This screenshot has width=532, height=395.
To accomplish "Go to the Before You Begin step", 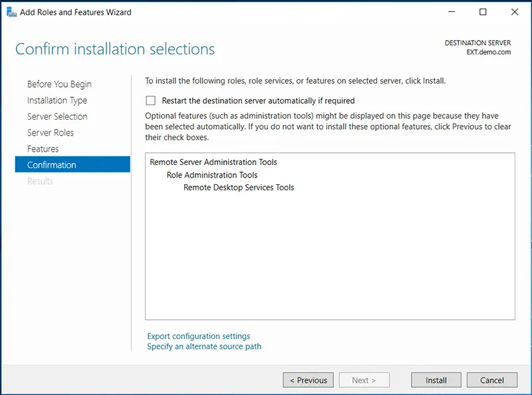I will [x=59, y=84].
